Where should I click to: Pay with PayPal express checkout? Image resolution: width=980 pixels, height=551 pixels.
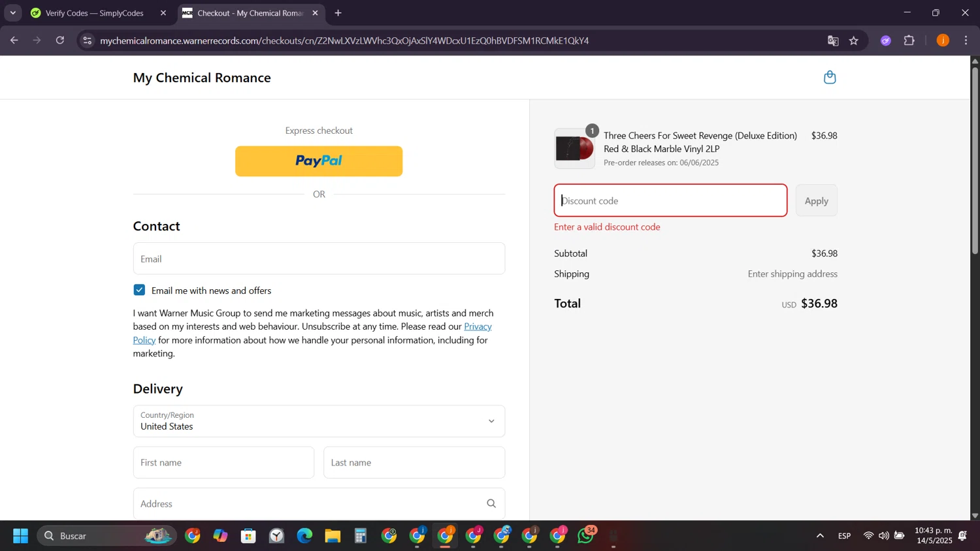pos(319,161)
